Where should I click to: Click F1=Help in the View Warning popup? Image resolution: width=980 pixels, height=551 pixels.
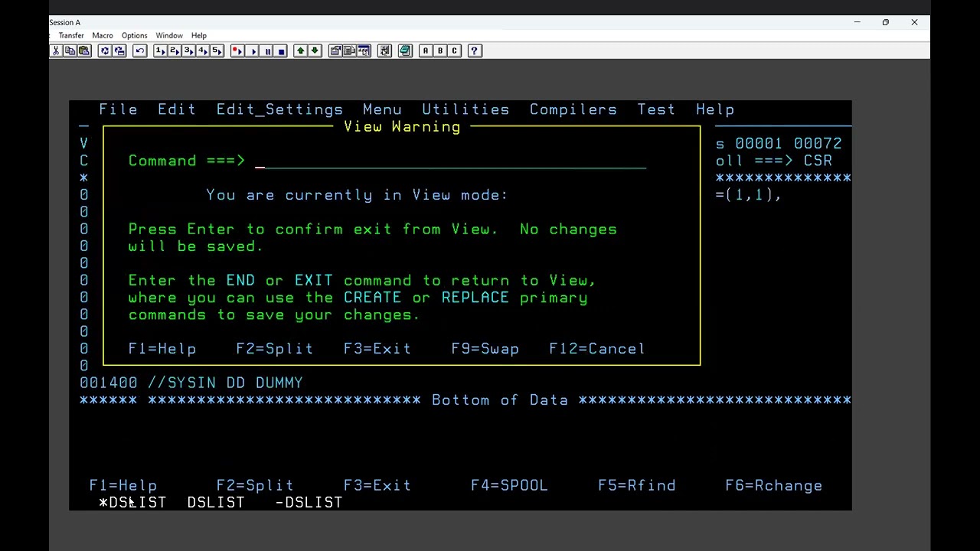tap(162, 349)
